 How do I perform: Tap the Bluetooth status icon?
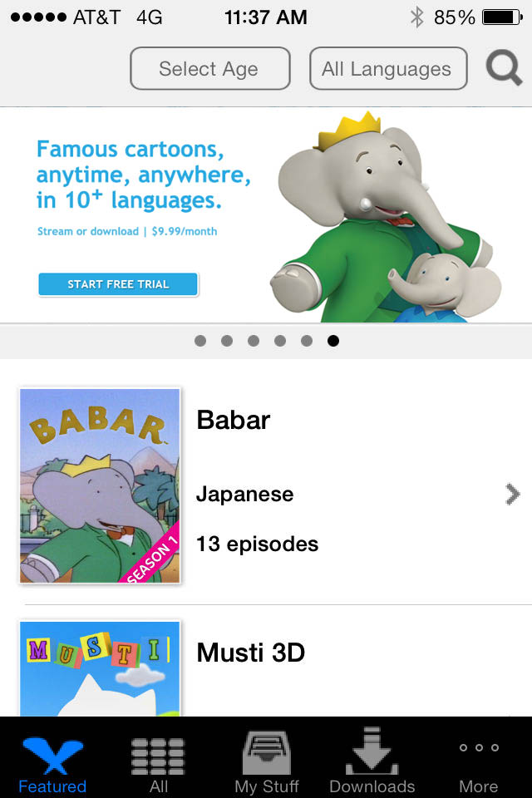(417, 17)
